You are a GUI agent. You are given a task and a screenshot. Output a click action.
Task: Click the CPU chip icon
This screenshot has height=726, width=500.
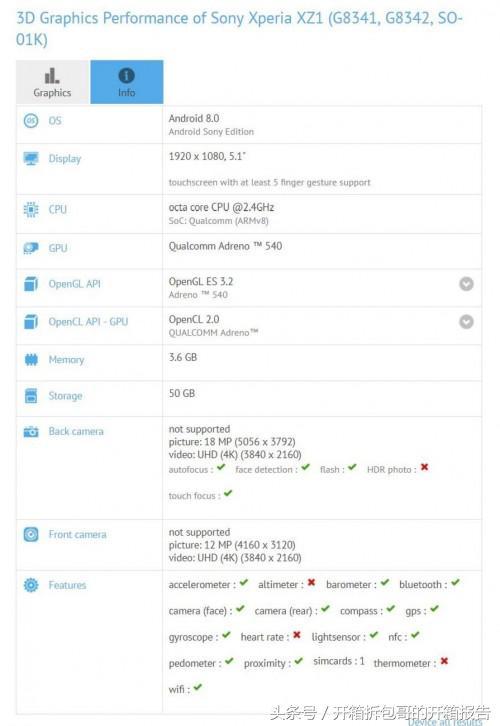click(x=31, y=210)
